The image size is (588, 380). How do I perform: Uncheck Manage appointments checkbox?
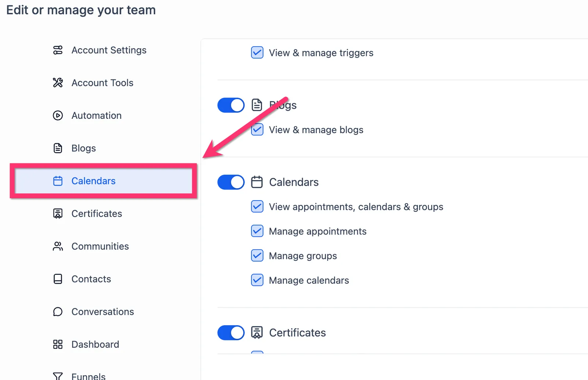pos(257,231)
